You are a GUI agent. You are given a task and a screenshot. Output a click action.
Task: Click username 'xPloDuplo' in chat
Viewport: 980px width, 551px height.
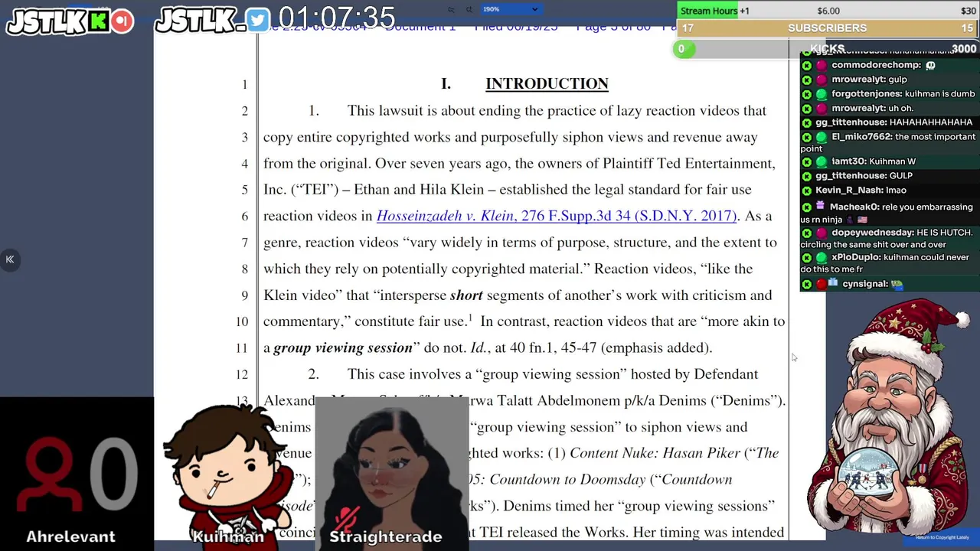(x=856, y=258)
